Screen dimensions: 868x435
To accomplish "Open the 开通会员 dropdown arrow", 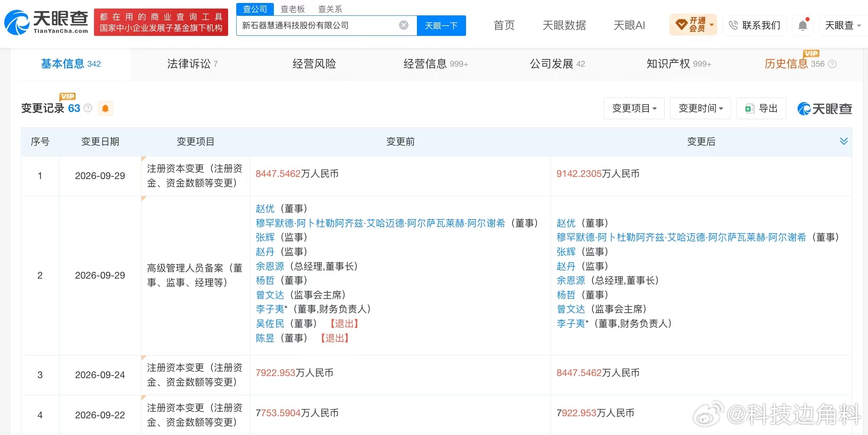I will (x=712, y=25).
